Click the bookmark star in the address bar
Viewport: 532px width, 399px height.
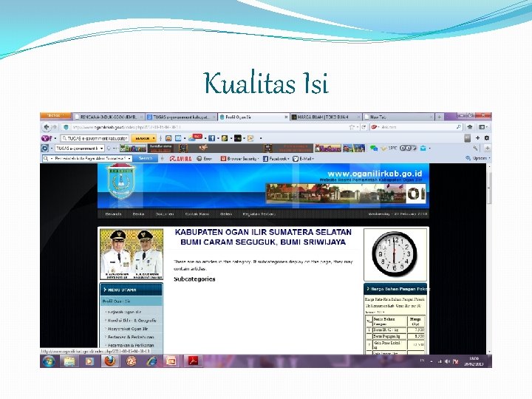point(352,127)
